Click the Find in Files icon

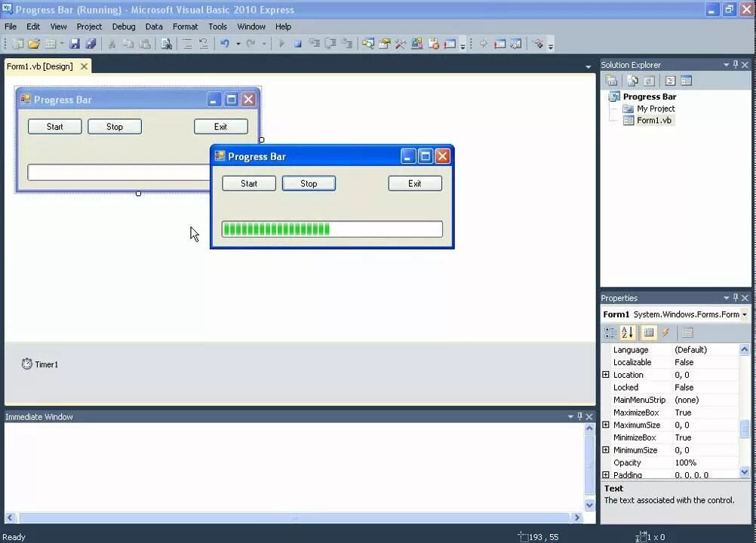(166, 44)
